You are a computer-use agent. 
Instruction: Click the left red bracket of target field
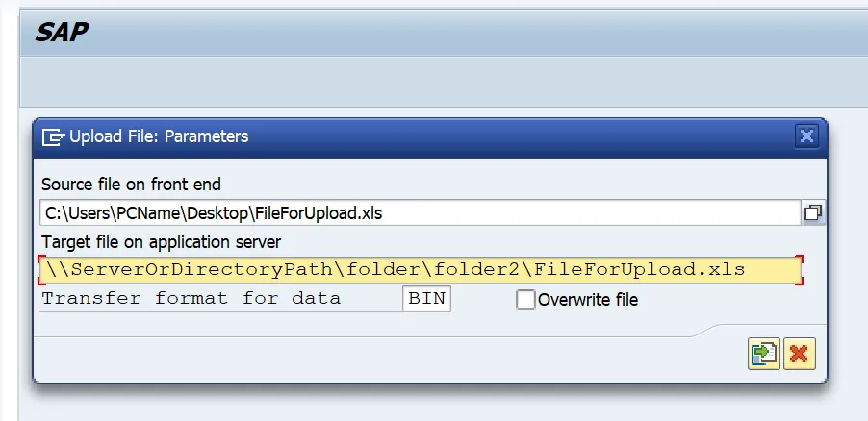(x=40, y=270)
